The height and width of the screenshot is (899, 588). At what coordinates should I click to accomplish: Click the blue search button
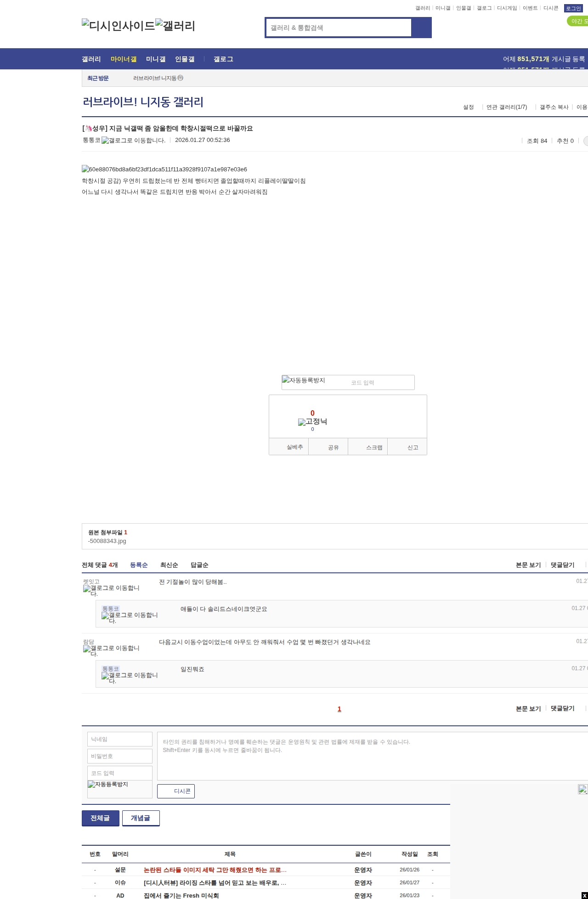421,28
